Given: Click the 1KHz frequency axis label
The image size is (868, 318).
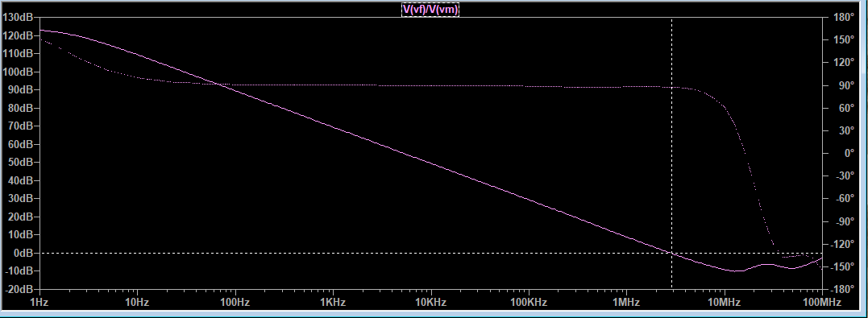Looking at the screenshot, I should coord(333,303).
